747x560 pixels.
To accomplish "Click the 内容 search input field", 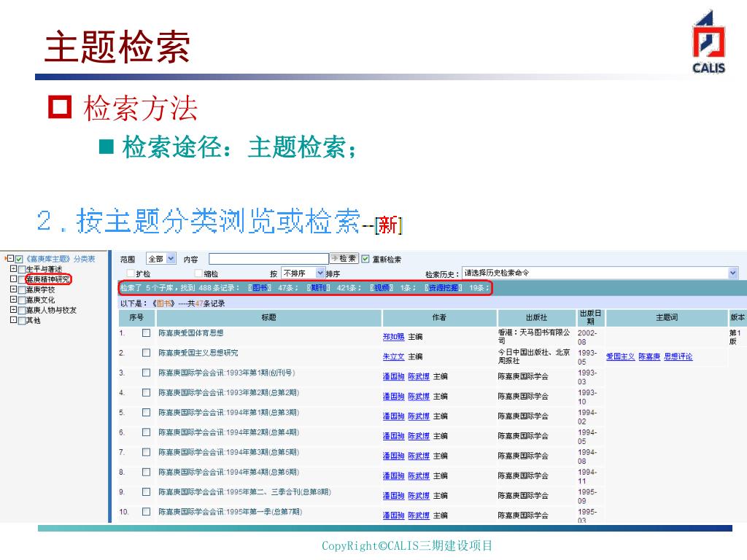I will pos(268,259).
